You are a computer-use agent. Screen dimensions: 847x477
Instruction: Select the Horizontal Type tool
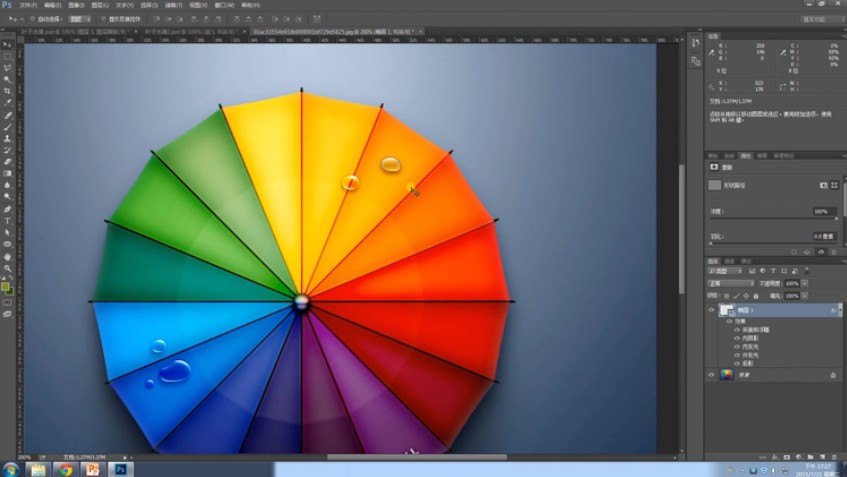pos(7,221)
